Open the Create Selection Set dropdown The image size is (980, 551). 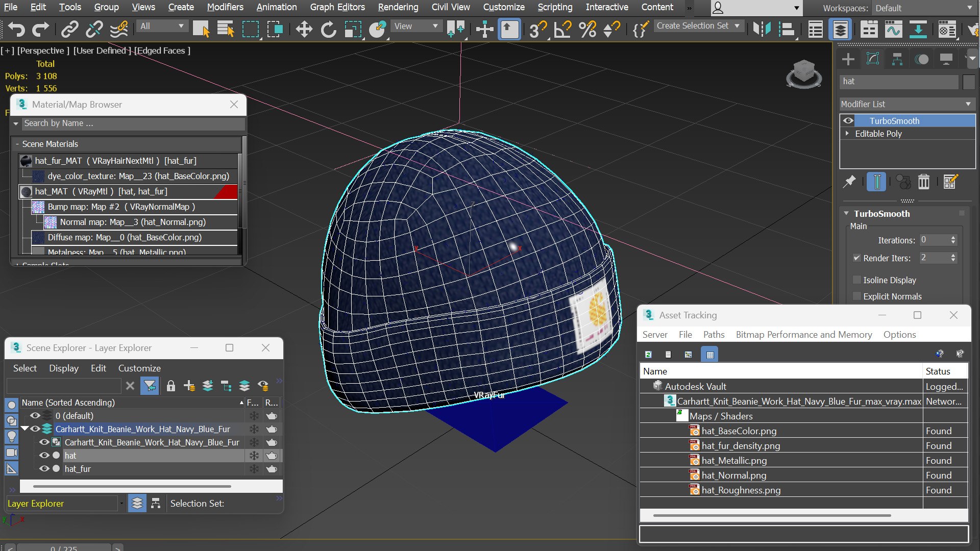click(698, 26)
